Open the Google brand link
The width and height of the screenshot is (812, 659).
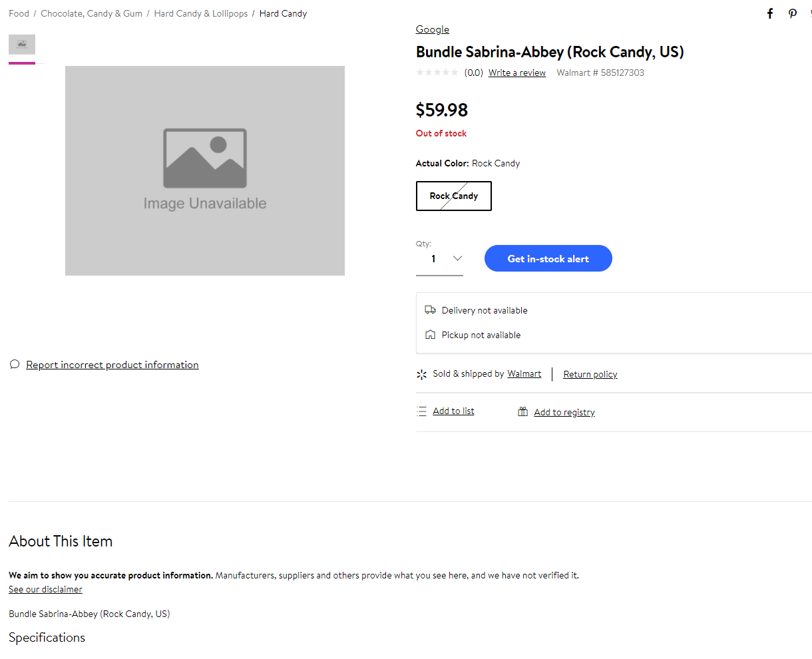[433, 29]
